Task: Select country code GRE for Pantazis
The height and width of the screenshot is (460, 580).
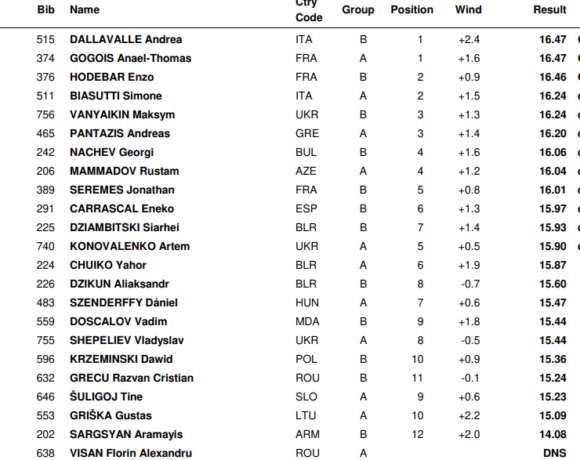Action: pyautogui.click(x=307, y=133)
